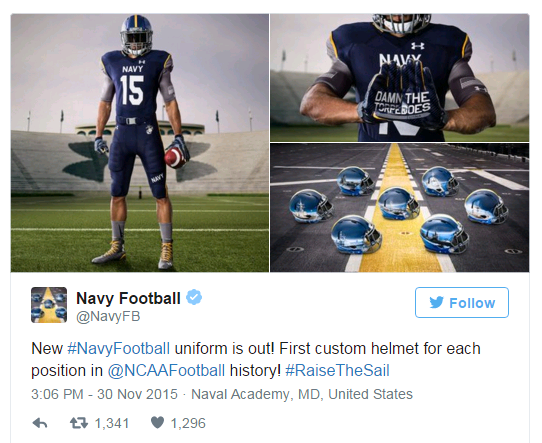This screenshot has width=542, height=443.
Task: Click the 1,341 retweet count
Action: pos(112,423)
